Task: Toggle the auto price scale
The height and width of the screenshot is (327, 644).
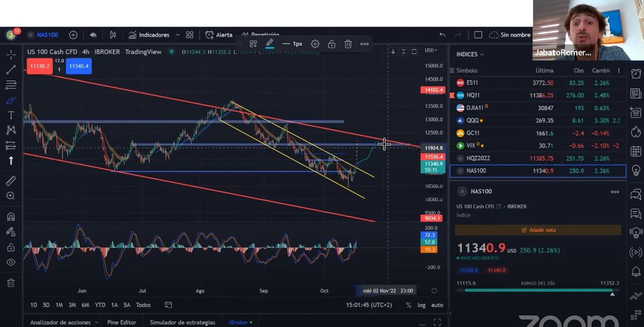Action: [x=437, y=305]
